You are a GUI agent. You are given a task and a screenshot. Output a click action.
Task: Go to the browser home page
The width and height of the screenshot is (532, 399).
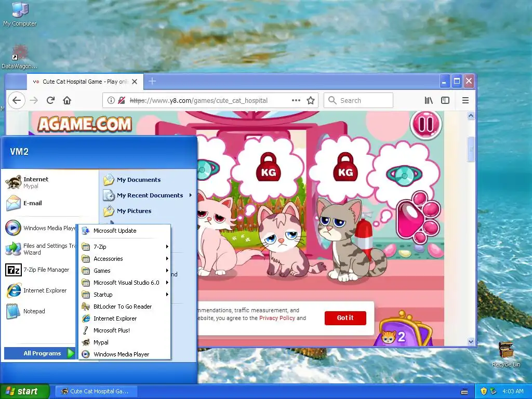pos(67,100)
